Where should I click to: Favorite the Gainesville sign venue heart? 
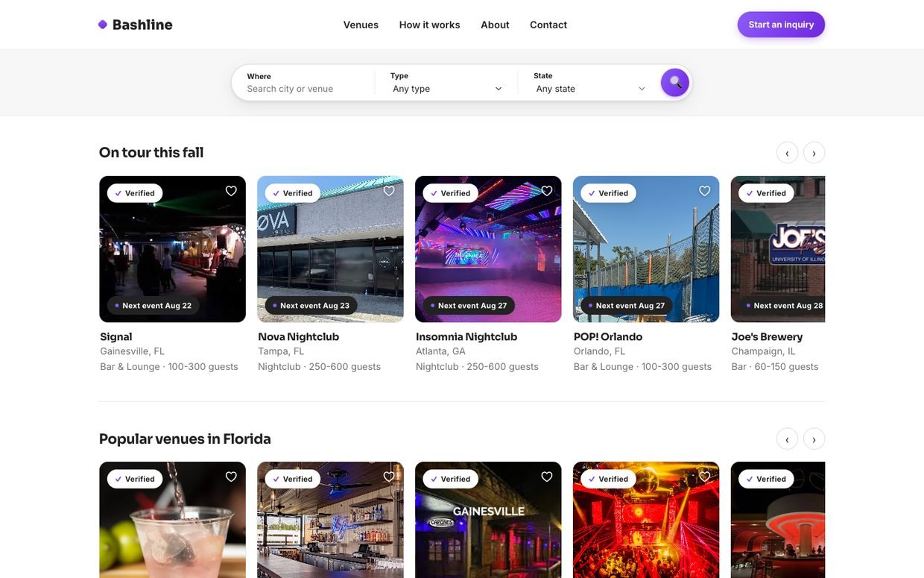tap(547, 477)
